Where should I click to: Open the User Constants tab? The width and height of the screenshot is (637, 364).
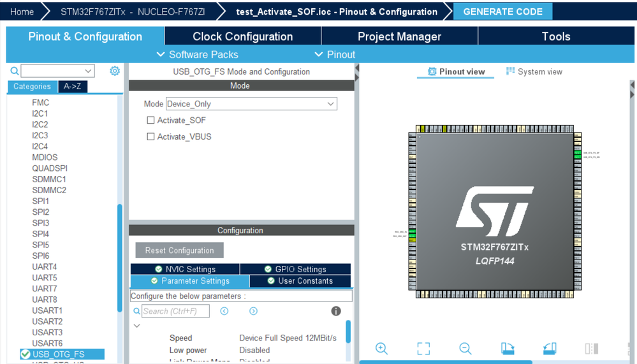click(x=300, y=280)
